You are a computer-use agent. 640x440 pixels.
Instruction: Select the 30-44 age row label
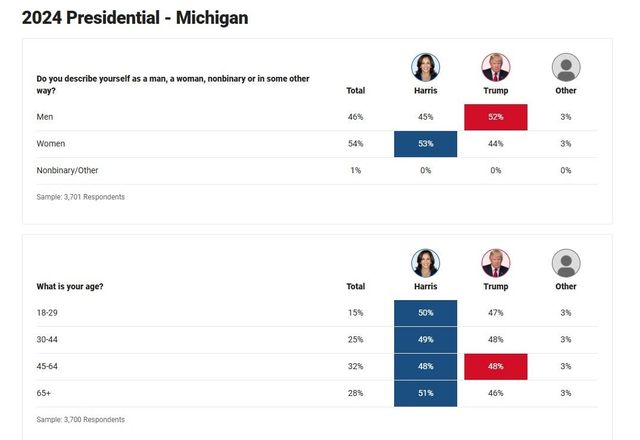48,340
